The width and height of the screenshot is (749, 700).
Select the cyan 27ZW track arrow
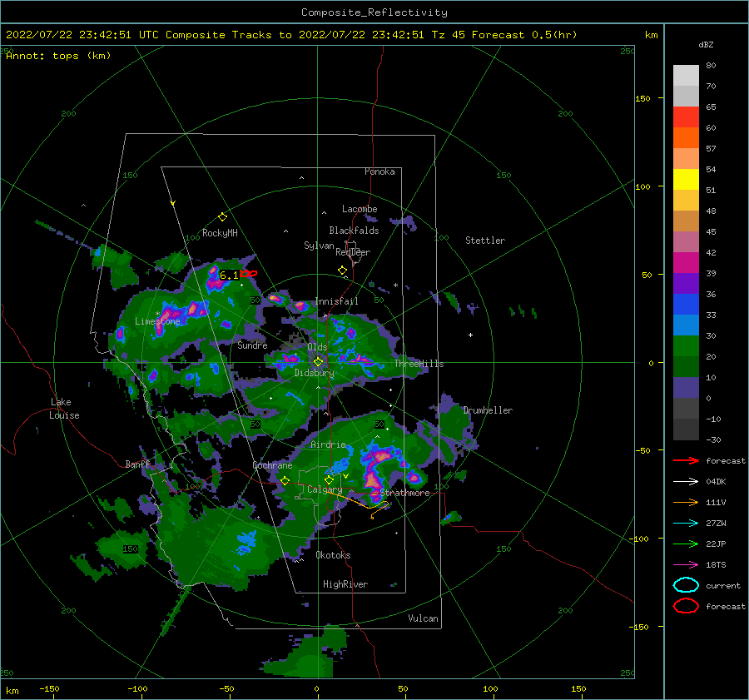pos(686,524)
